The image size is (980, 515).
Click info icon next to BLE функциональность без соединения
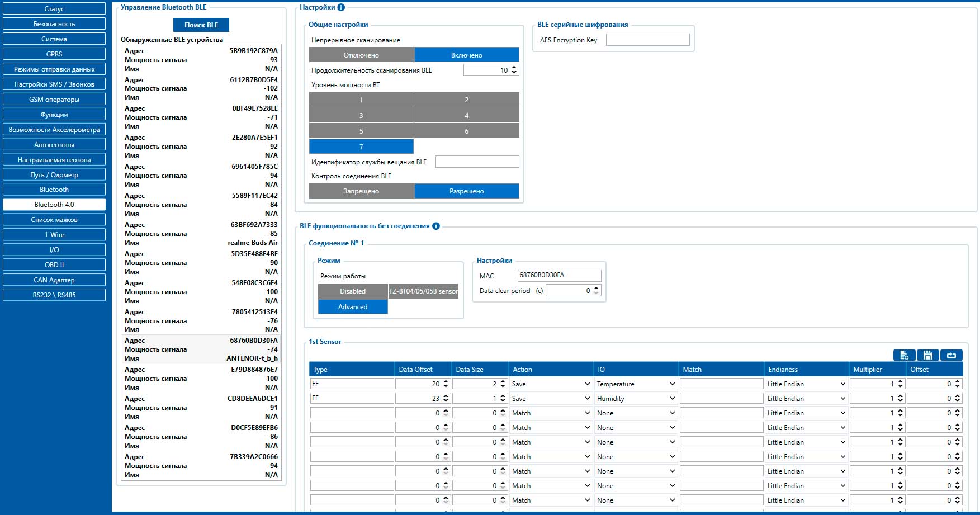click(x=436, y=226)
